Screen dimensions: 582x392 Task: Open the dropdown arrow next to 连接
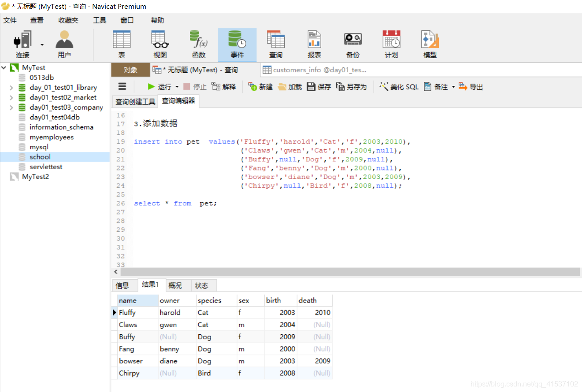42,44
